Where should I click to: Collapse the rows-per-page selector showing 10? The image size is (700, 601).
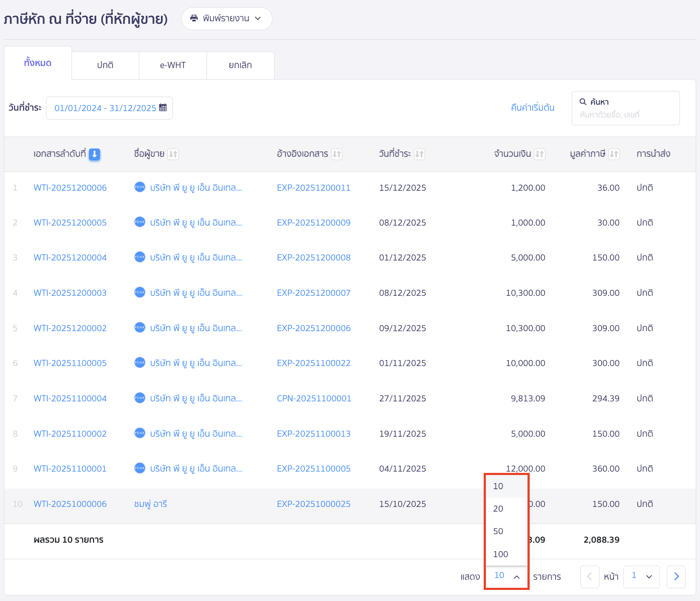(507, 576)
